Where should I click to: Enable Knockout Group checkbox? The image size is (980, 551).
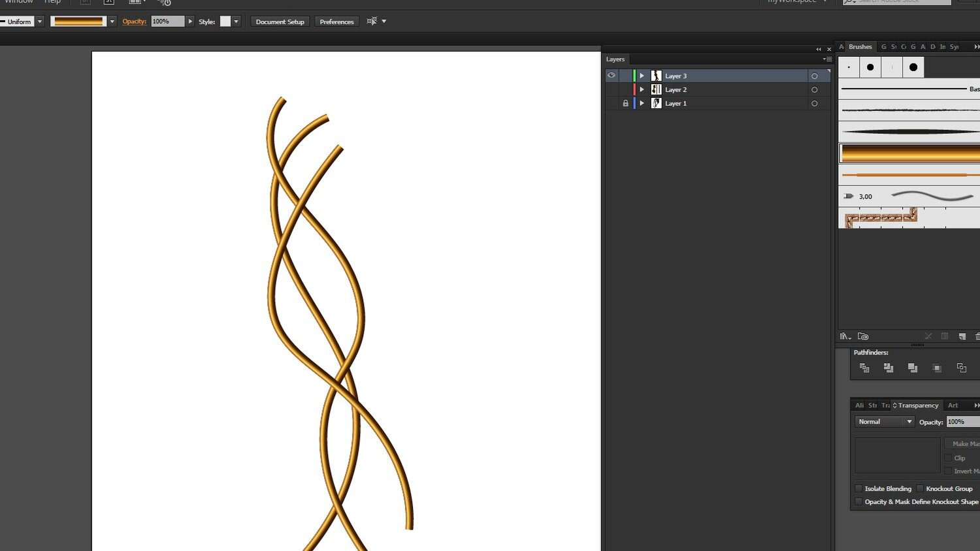[920, 488]
